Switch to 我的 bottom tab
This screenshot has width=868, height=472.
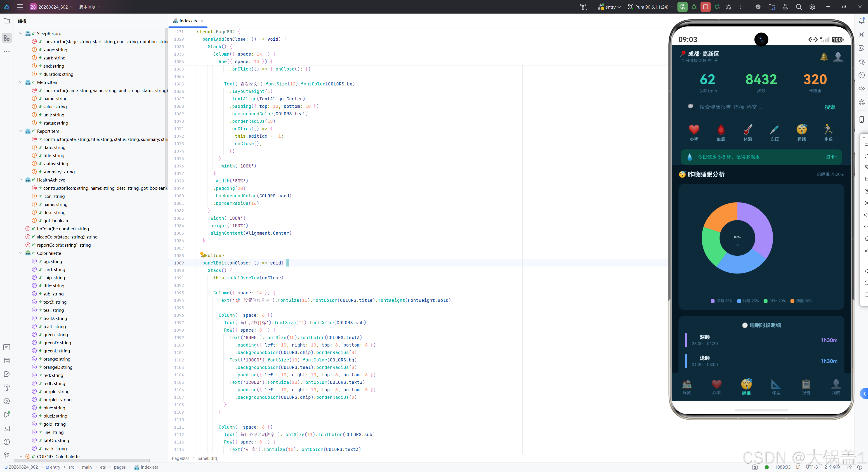point(836,387)
